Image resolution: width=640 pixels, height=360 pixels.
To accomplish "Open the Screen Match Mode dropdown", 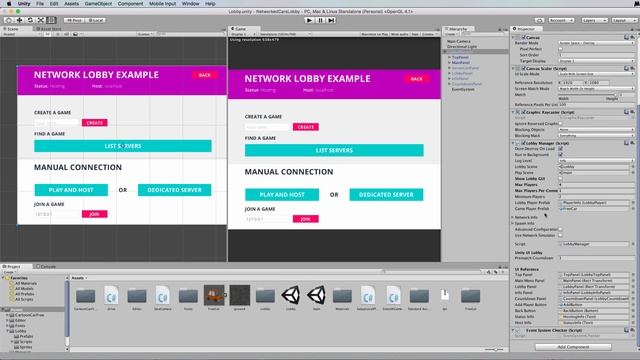I will coord(596,89).
